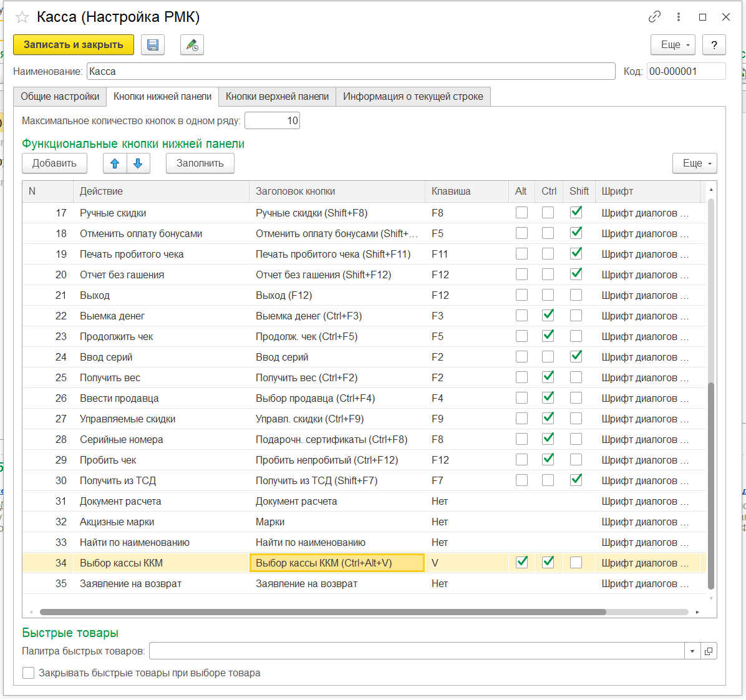Click the floppy disk save icon

pos(153,45)
